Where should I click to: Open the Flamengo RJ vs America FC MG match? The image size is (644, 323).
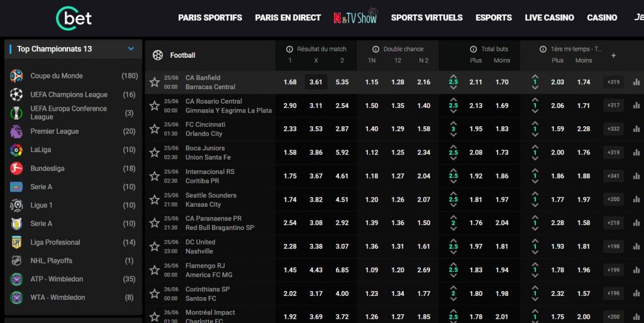click(209, 270)
